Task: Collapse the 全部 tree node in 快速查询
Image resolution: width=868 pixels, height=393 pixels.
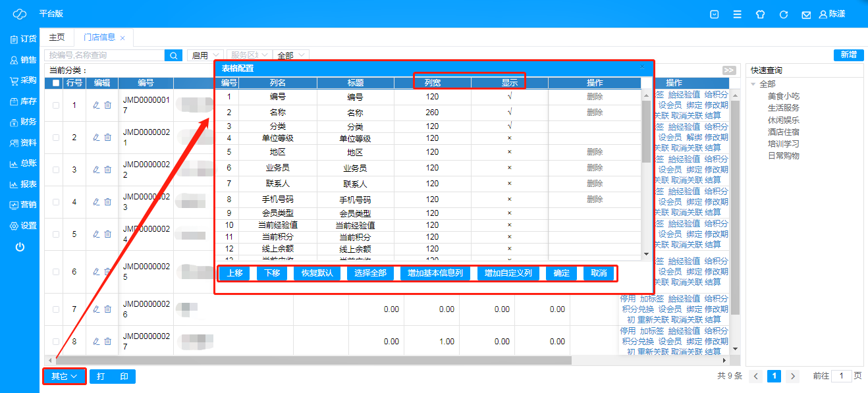Action: (x=754, y=84)
